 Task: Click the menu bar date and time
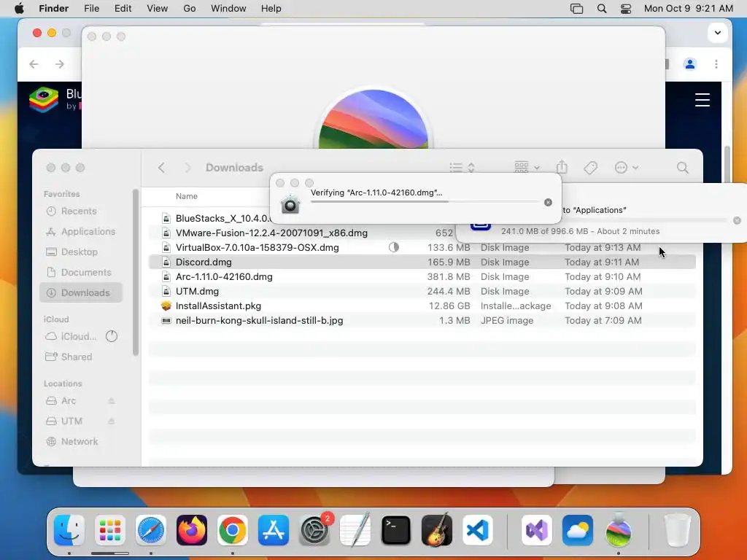[689, 9]
